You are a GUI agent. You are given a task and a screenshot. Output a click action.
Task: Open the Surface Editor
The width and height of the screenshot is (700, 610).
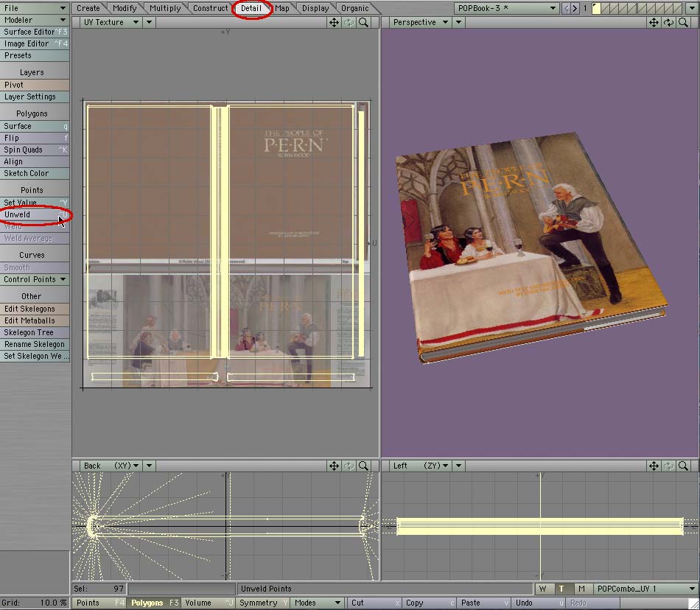click(35, 32)
